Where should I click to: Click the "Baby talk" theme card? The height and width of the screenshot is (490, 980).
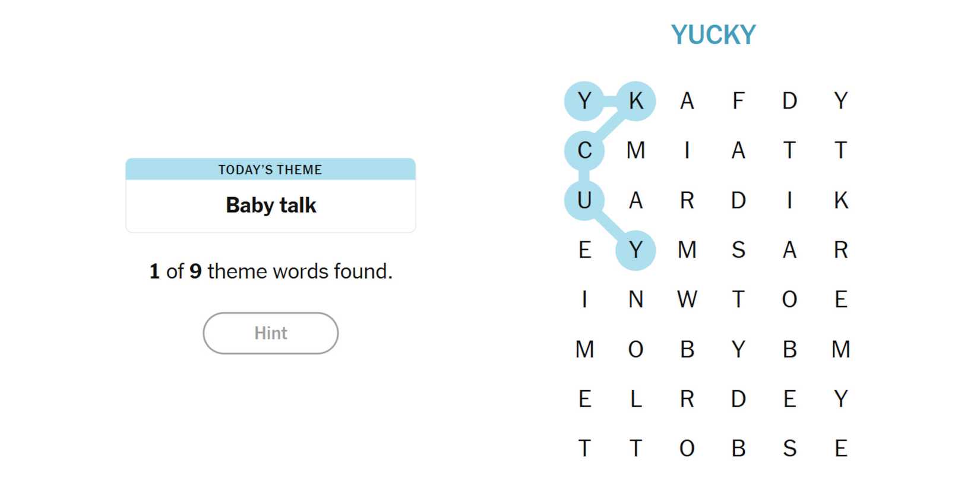click(x=270, y=195)
